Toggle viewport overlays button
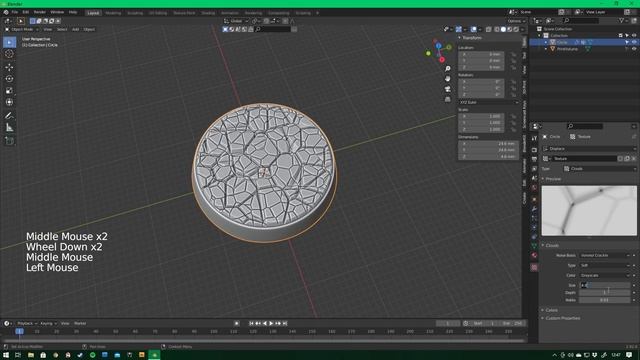This screenshot has height=360, width=640. pyautogui.click(x=473, y=29)
